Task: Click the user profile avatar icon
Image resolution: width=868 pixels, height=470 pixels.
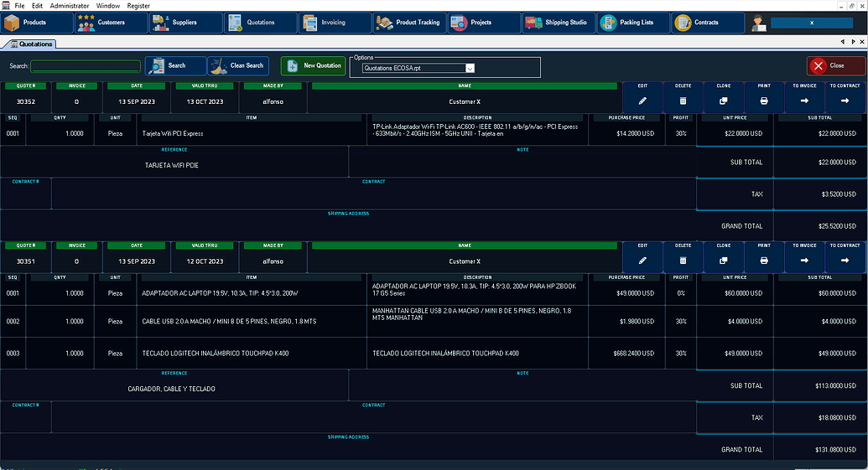Action: pyautogui.click(x=760, y=23)
